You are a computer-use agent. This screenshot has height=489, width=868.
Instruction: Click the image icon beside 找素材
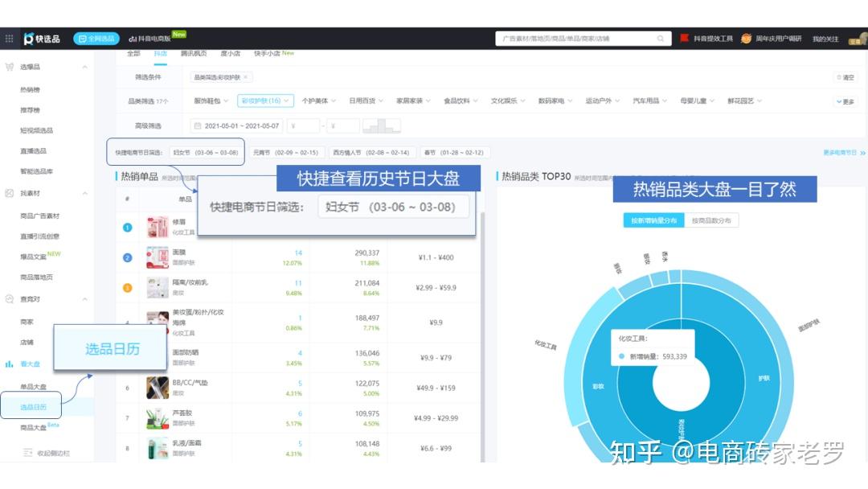pos(9,193)
